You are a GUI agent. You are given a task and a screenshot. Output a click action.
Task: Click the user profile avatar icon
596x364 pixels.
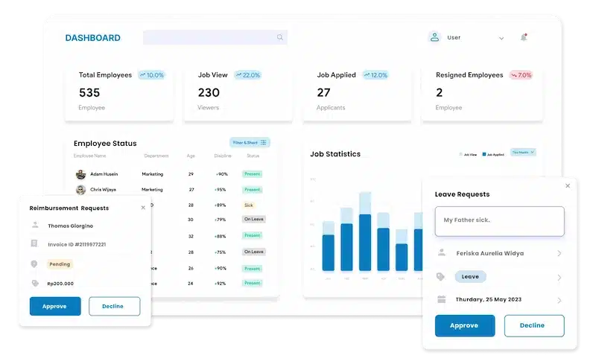(x=434, y=37)
